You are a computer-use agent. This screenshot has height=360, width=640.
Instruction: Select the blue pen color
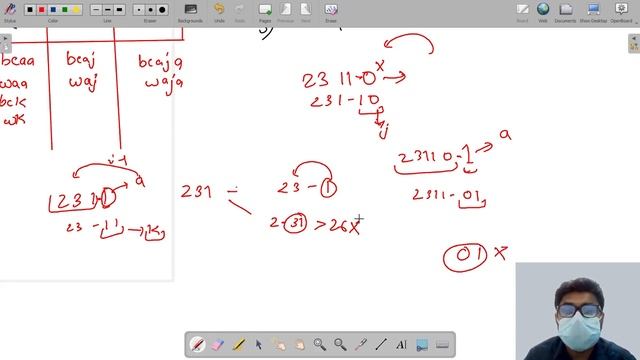click(x=53, y=9)
